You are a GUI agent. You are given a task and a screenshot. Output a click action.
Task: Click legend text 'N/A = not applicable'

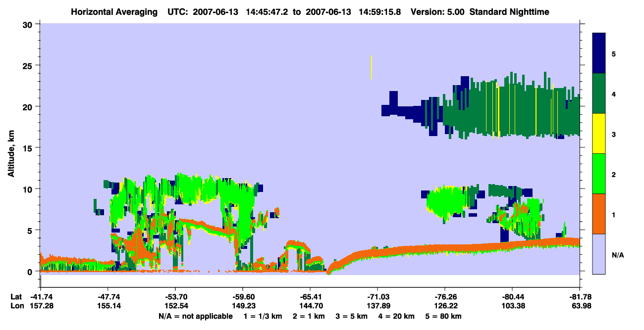[x=195, y=316]
